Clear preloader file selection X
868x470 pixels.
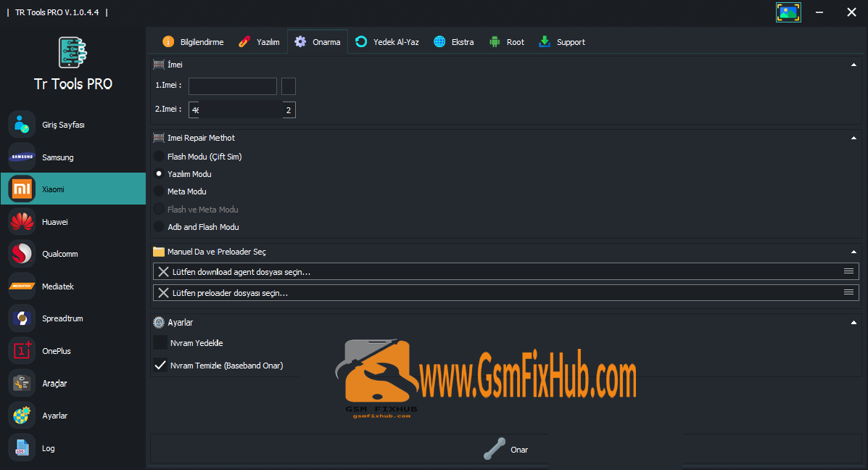163,293
